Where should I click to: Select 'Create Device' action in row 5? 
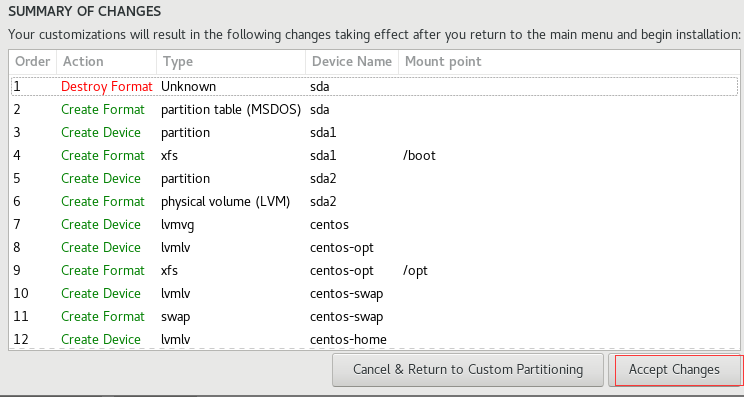click(101, 179)
